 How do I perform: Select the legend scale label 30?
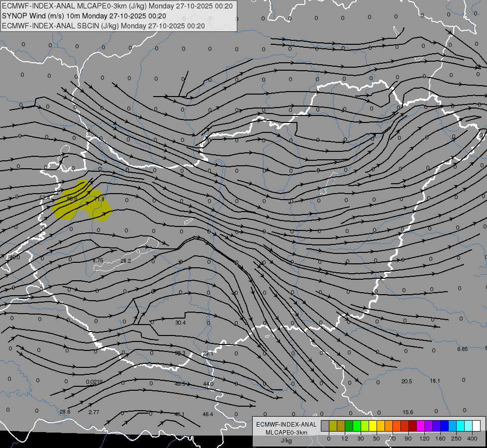click(361, 439)
